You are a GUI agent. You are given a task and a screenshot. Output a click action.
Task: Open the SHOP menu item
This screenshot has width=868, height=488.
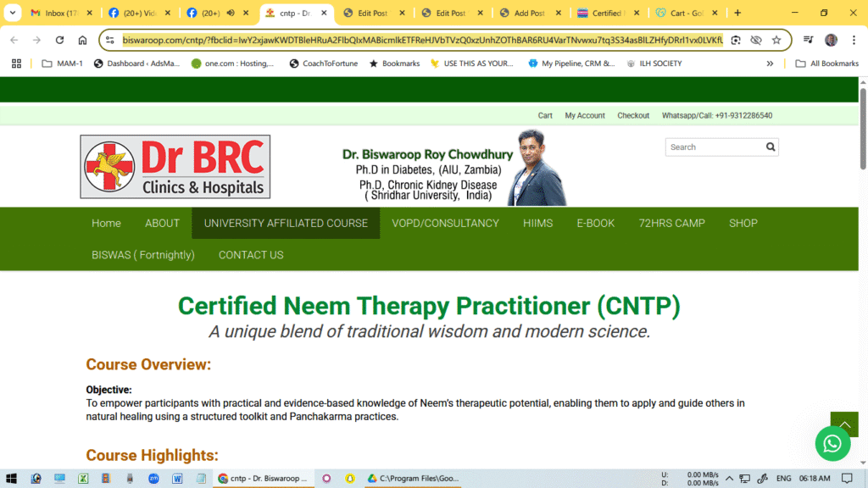click(x=743, y=224)
